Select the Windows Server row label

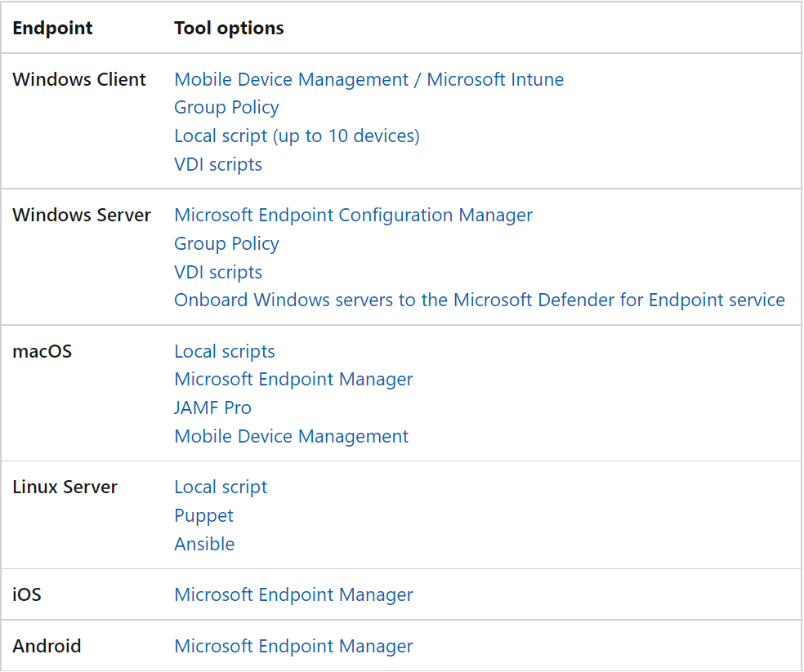point(82,216)
